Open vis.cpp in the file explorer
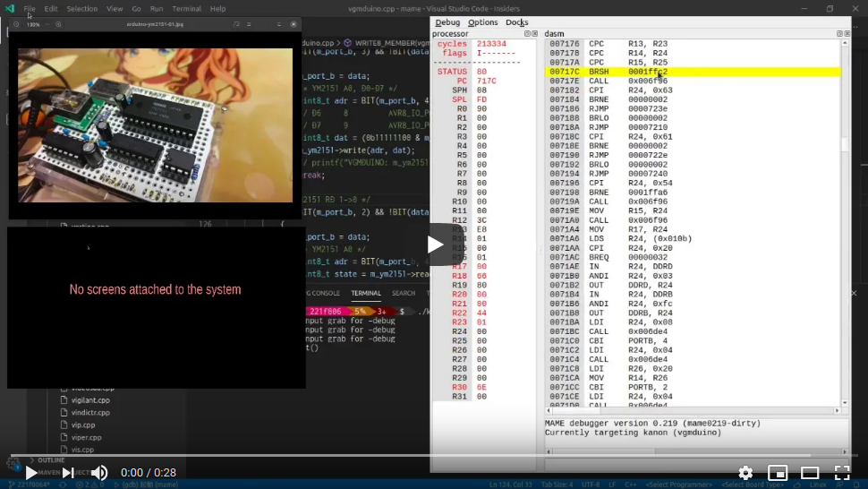The width and height of the screenshot is (868, 489). click(82, 450)
